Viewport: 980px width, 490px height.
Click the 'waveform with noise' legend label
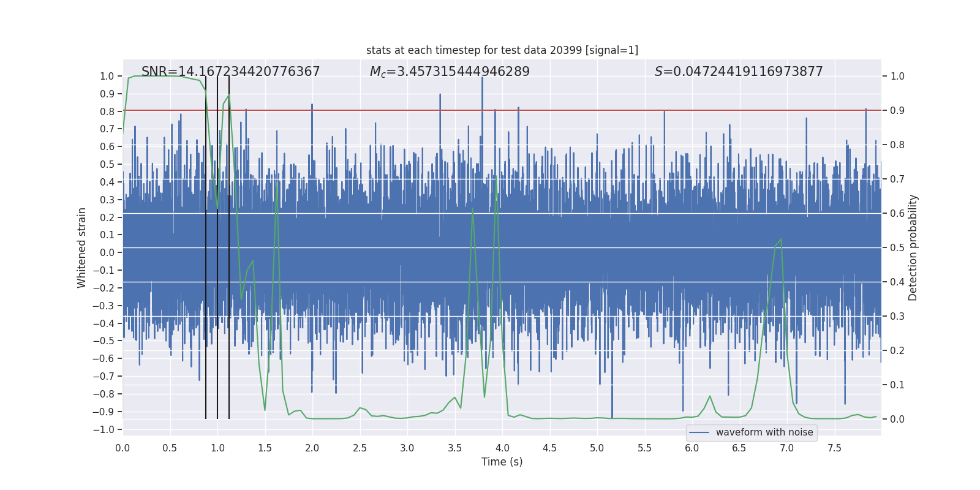coord(764,432)
